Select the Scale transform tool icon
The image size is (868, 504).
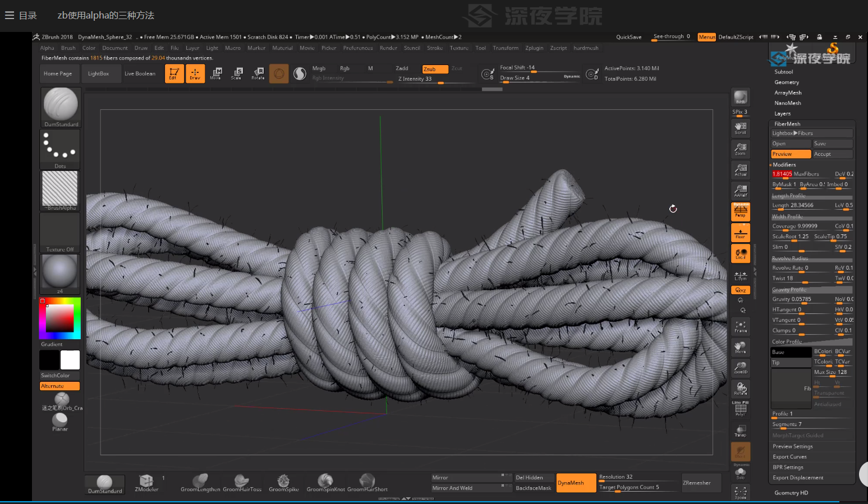coord(236,73)
